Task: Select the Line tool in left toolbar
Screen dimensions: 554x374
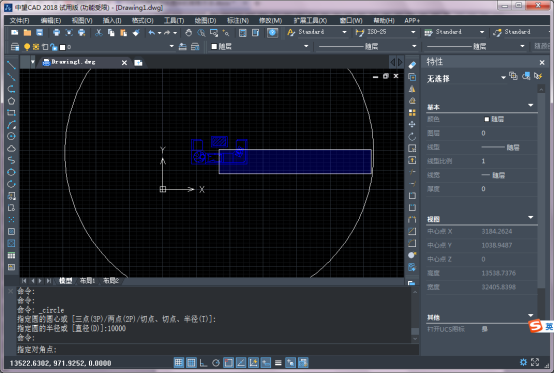Action: point(11,65)
